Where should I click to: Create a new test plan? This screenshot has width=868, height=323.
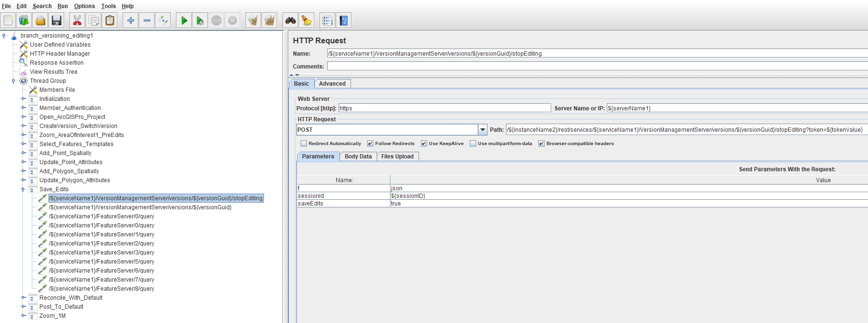coord(8,20)
